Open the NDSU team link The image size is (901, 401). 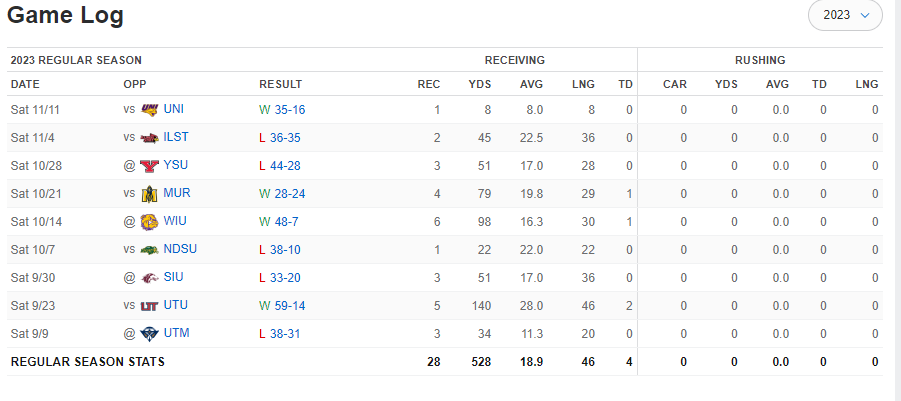coord(181,249)
